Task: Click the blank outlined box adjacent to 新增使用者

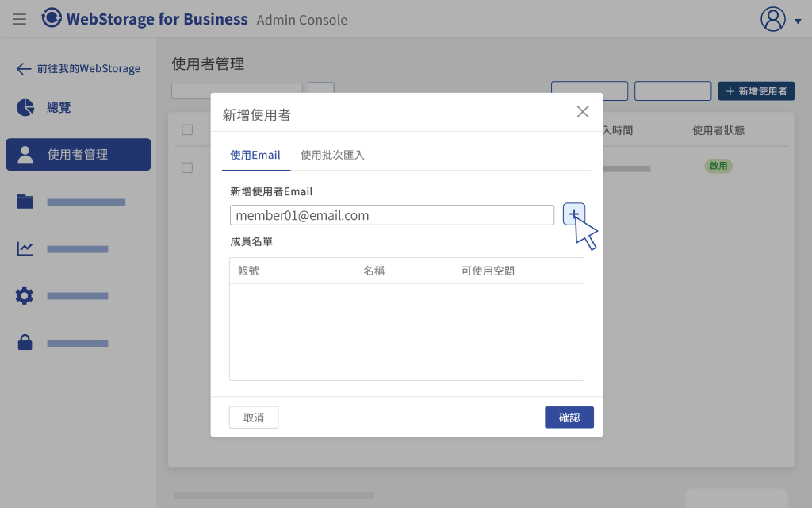Action: pyautogui.click(x=672, y=90)
